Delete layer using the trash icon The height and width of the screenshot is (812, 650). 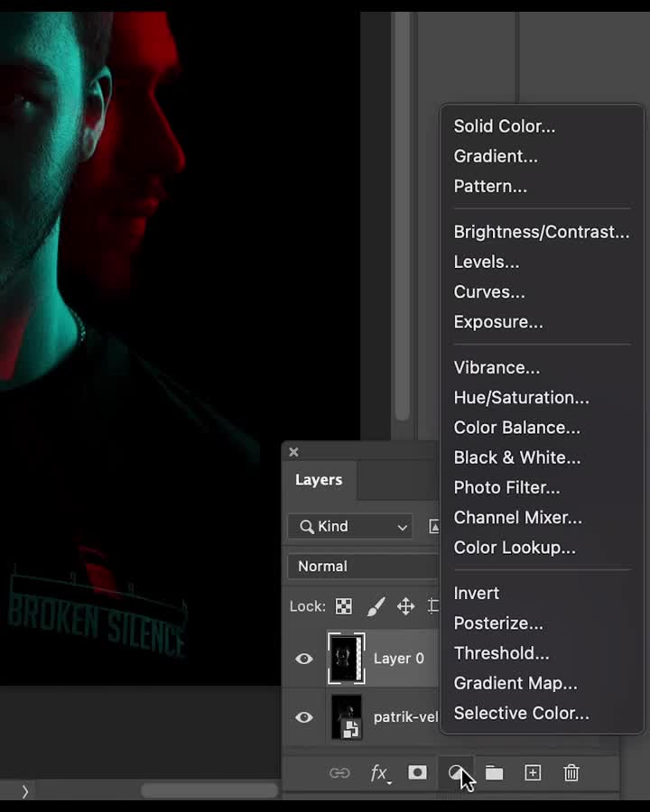point(571,773)
